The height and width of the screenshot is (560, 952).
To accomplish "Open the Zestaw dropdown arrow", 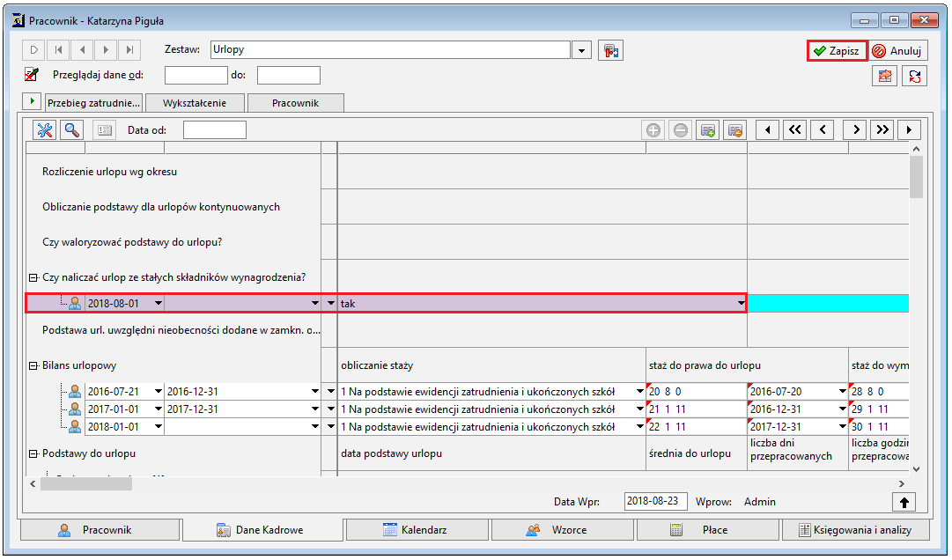I will 581,50.
